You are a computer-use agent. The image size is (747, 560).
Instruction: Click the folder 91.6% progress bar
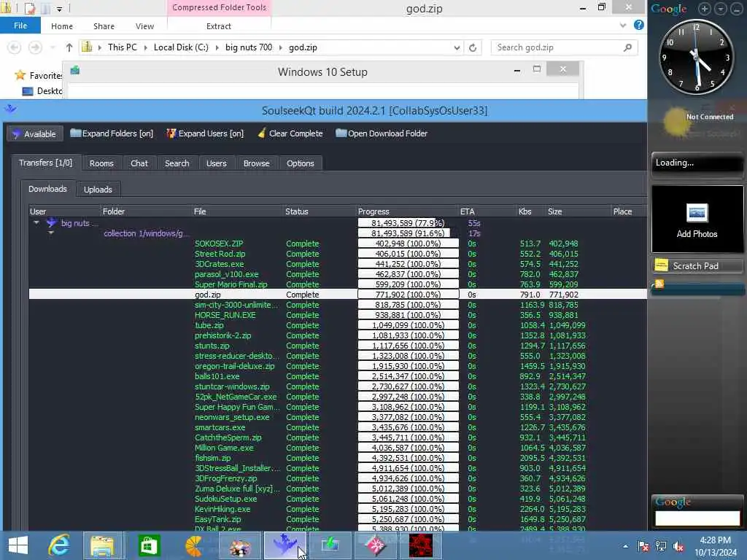(x=408, y=233)
